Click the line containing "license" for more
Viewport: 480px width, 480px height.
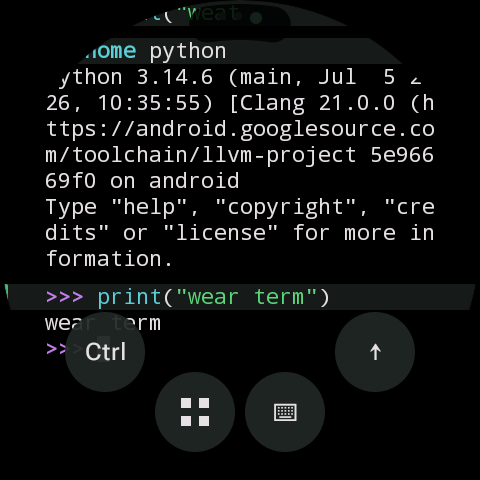[240, 233]
